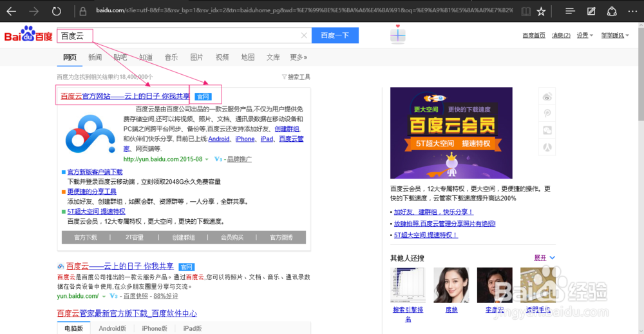Screen dimensions: 644x334
Task: Open 加好友、建群组，快乐分享！ link
Action: click(433, 212)
